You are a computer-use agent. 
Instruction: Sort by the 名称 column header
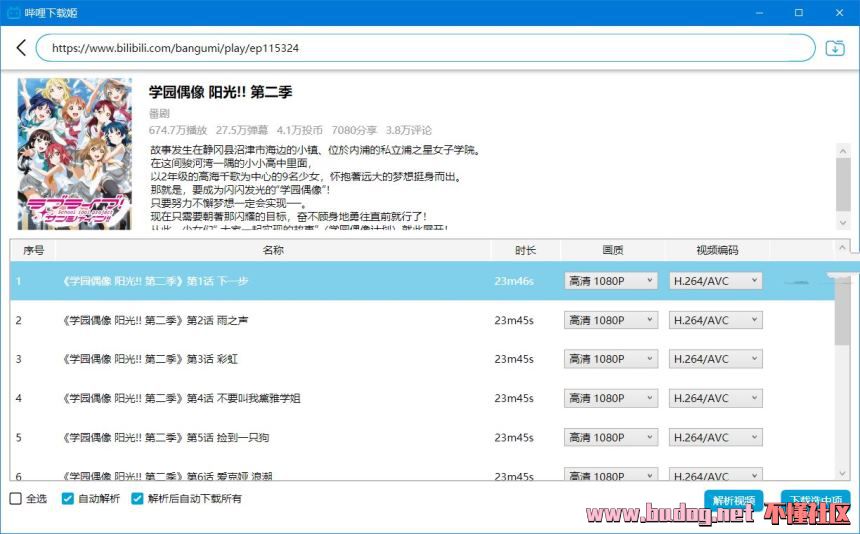pos(273,250)
